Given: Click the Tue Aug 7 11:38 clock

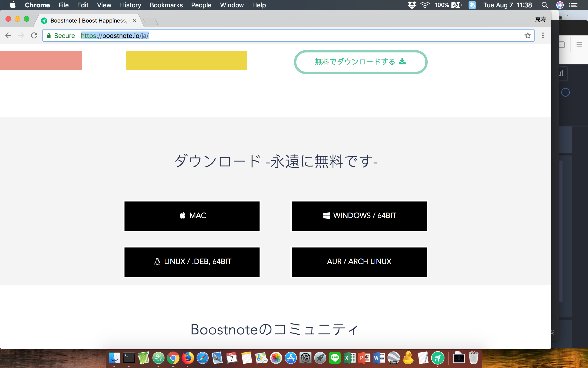Looking at the screenshot, I should pos(507,5).
